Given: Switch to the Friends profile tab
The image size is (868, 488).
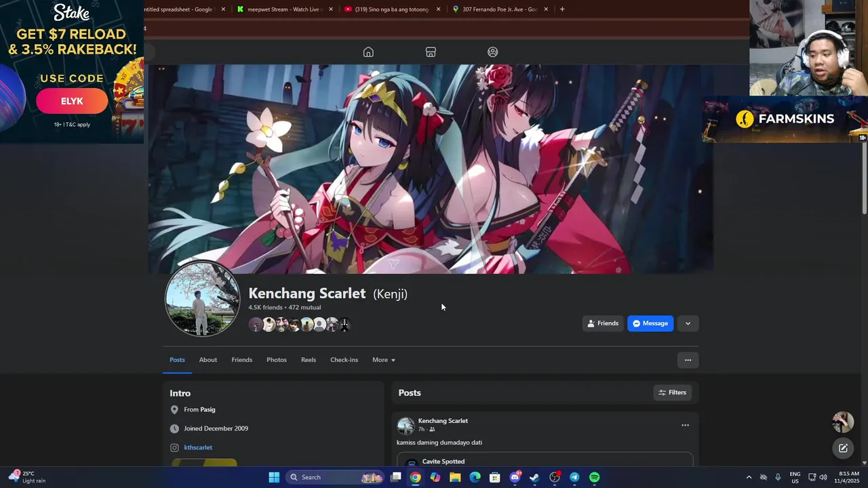Looking at the screenshot, I should pyautogui.click(x=241, y=360).
